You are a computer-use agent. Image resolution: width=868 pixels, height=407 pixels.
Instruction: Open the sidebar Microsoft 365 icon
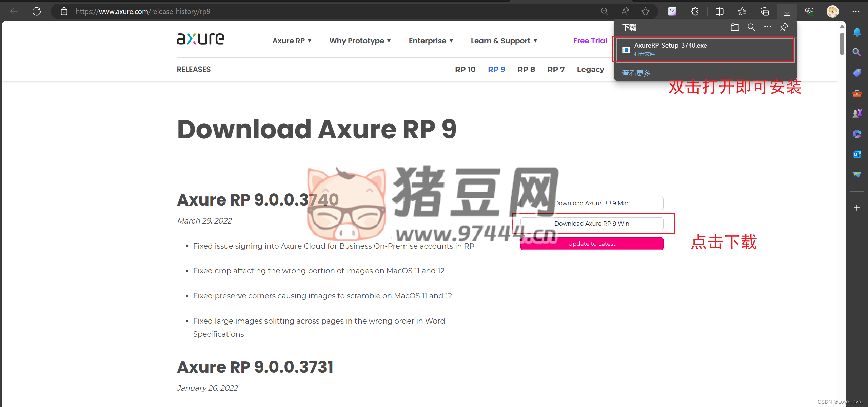tap(857, 134)
